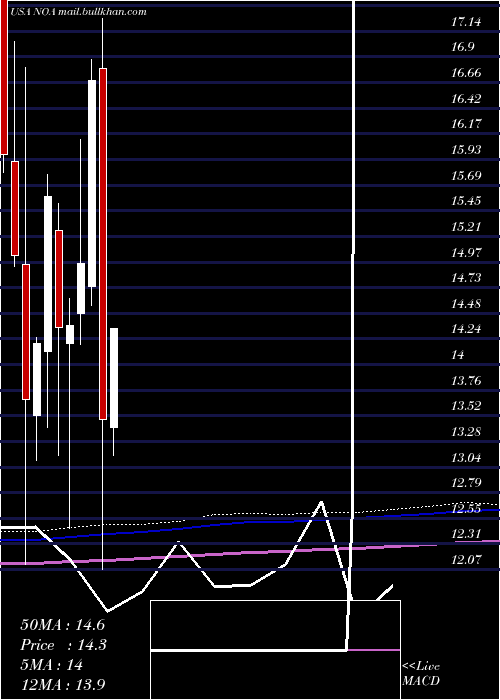Select the 13.52 price axis label
The height and width of the screenshot is (700, 500).
pos(466,406)
